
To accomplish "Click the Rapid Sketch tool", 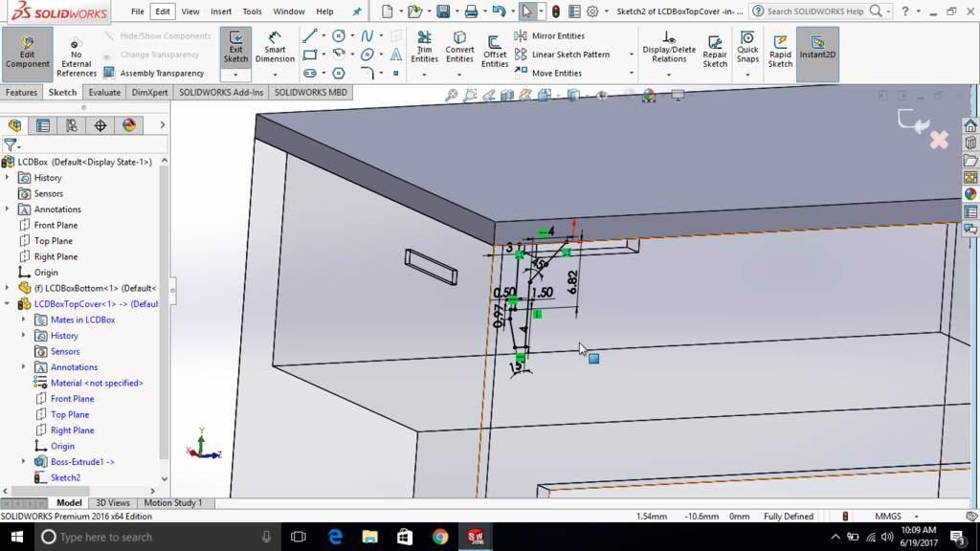I will coord(780,50).
